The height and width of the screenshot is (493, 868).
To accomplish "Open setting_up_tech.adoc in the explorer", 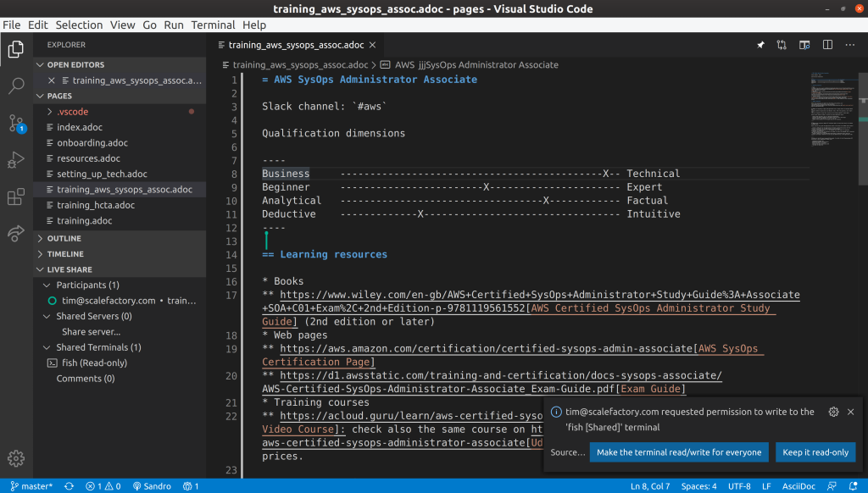I will (120, 174).
